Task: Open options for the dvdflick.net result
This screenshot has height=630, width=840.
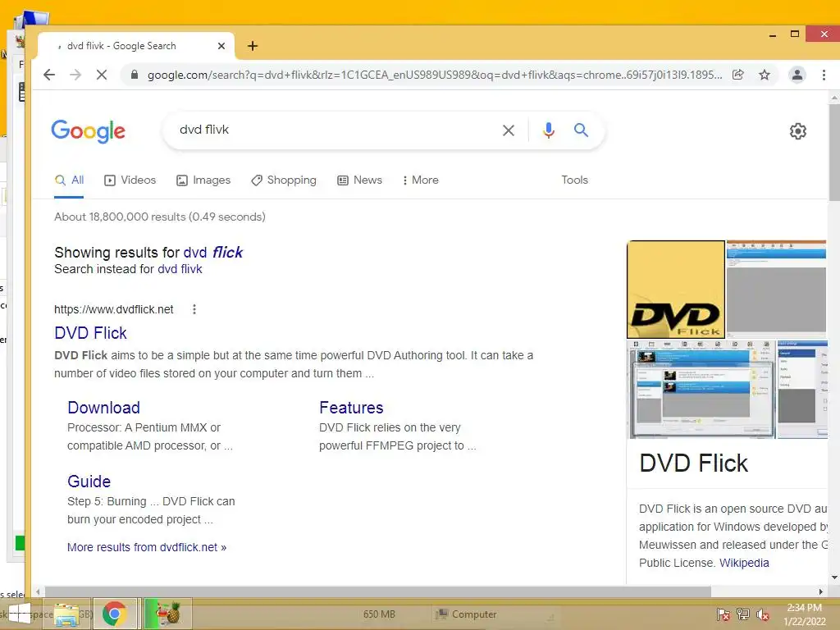Action: coord(194,309)
